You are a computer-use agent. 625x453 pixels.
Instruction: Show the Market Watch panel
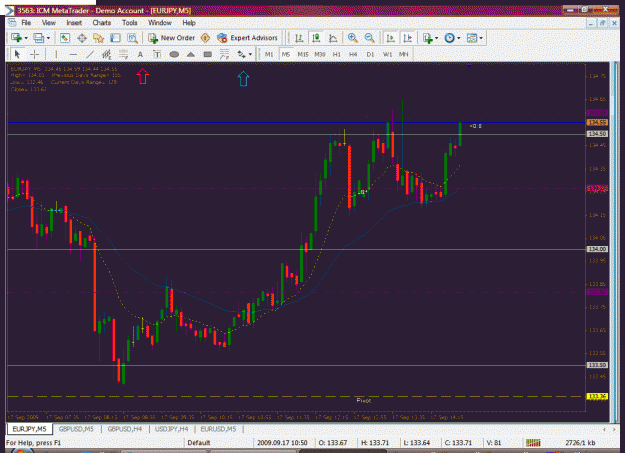(x=65, y=38)
